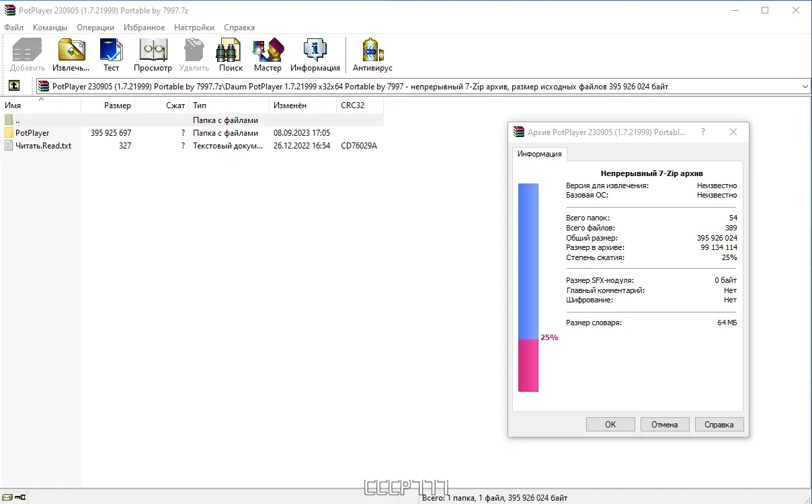
Task: Open the Настройки menu
Action: click(194, 28)
